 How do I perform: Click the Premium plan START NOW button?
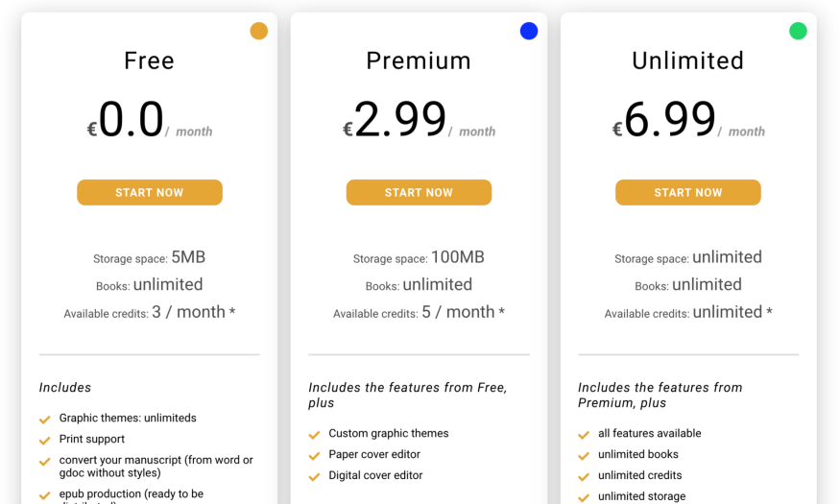(x=419, y=193)
